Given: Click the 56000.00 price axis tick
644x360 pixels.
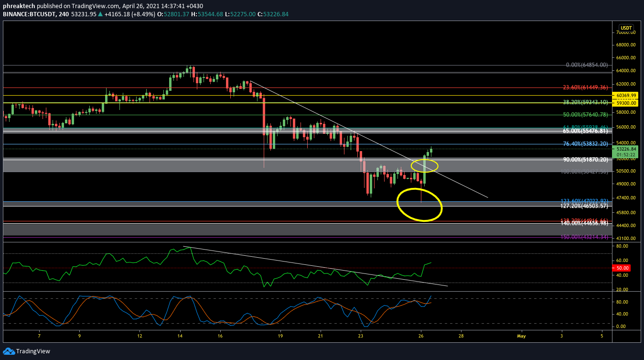Looking at the screenshot, I should pos(626,127).
